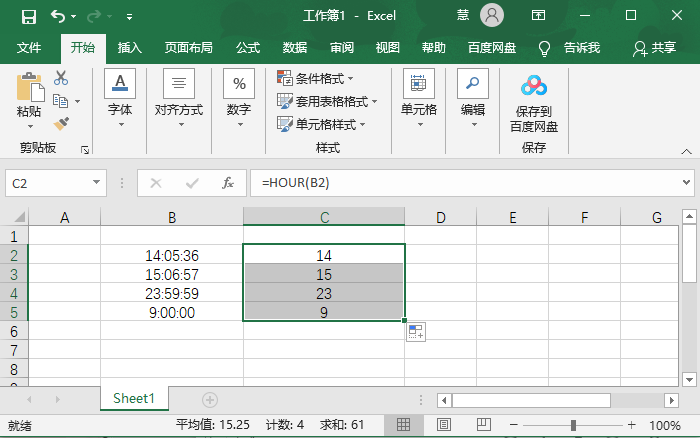
Task: Open the 文件 menu tab
Action: coord(29,47)
